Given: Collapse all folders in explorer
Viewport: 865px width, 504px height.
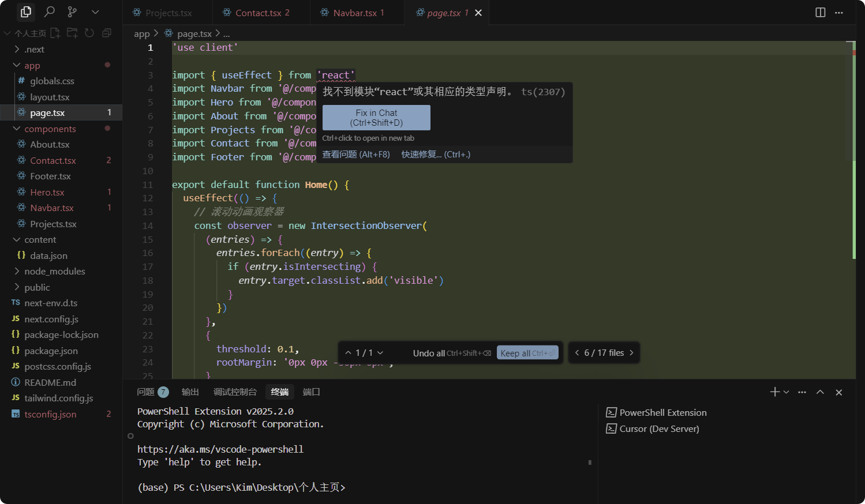Looking at the screenshot, I should click(107, 33).
